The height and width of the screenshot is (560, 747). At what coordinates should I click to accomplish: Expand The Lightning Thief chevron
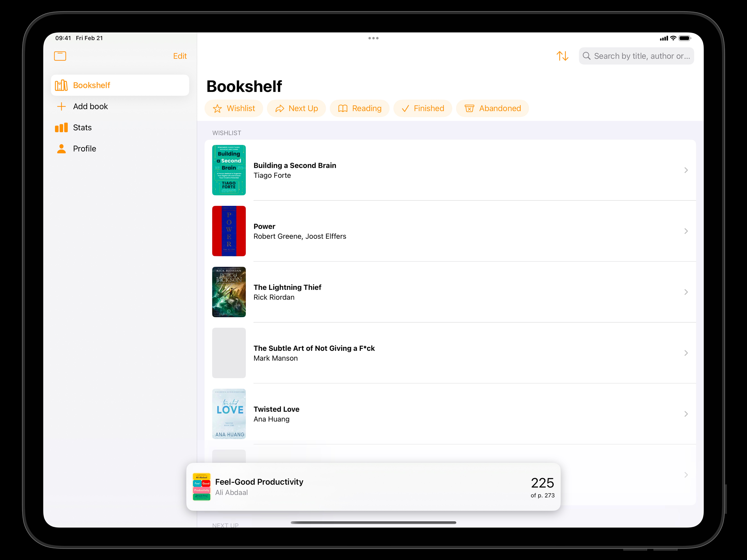[686, 292]
